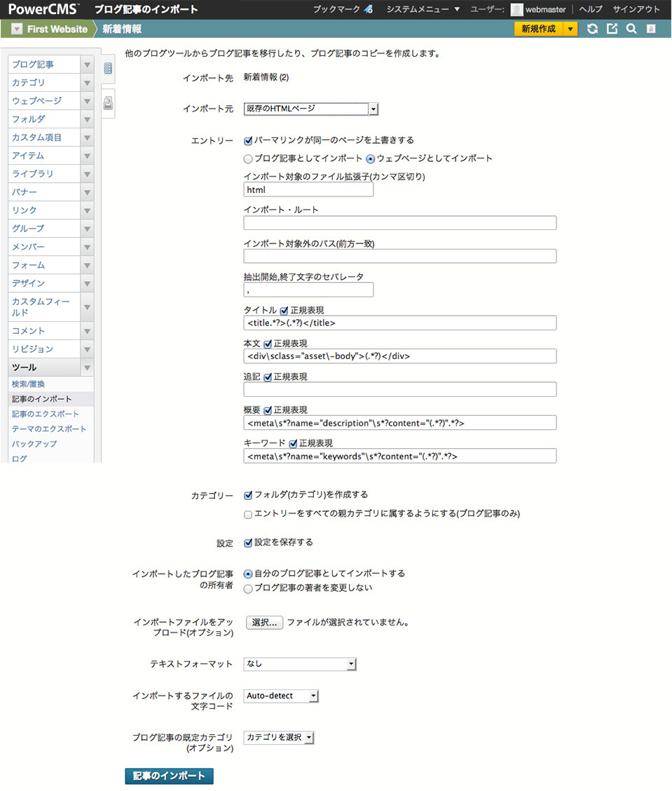Toggle パーマリンクが同一のページを上書きする checkbox
The width and height of the screenshot is (672, 791).
click(248, 141)
